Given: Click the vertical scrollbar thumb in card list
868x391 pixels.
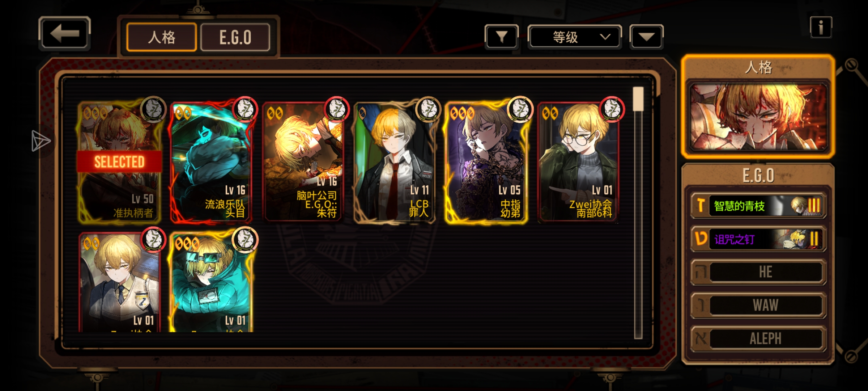Looking at the screenshot, I should 638,99.
